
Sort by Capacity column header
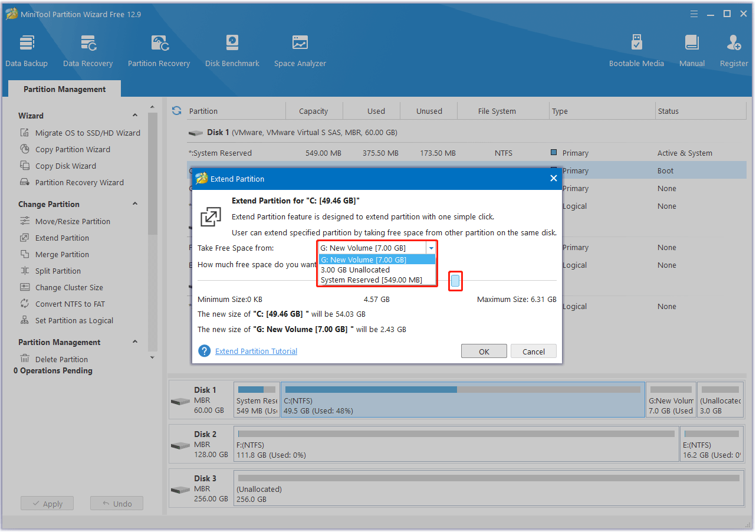pyautogui.click(x=314, y=111)
